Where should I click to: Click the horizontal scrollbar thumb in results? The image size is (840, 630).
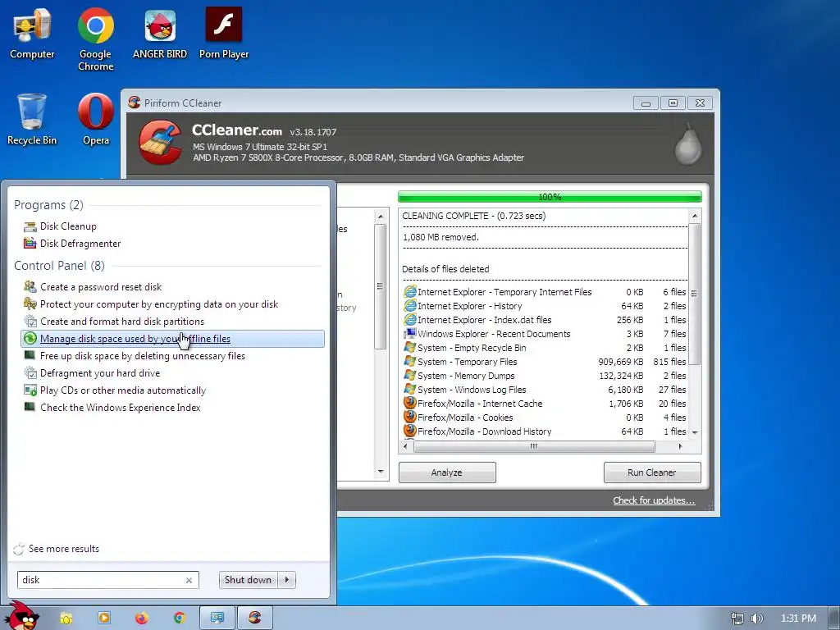click(x=534, y=446)
